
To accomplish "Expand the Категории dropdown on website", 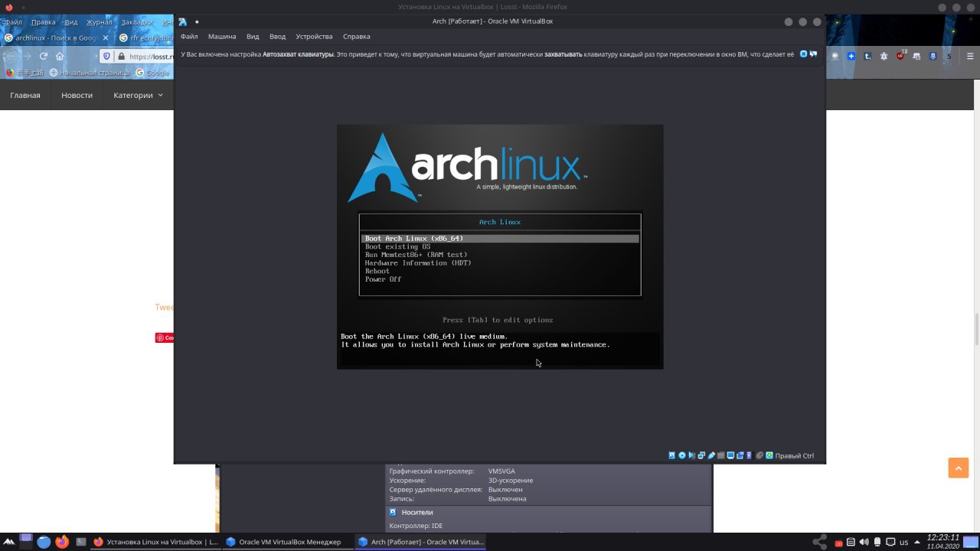I will coord(138,95).
